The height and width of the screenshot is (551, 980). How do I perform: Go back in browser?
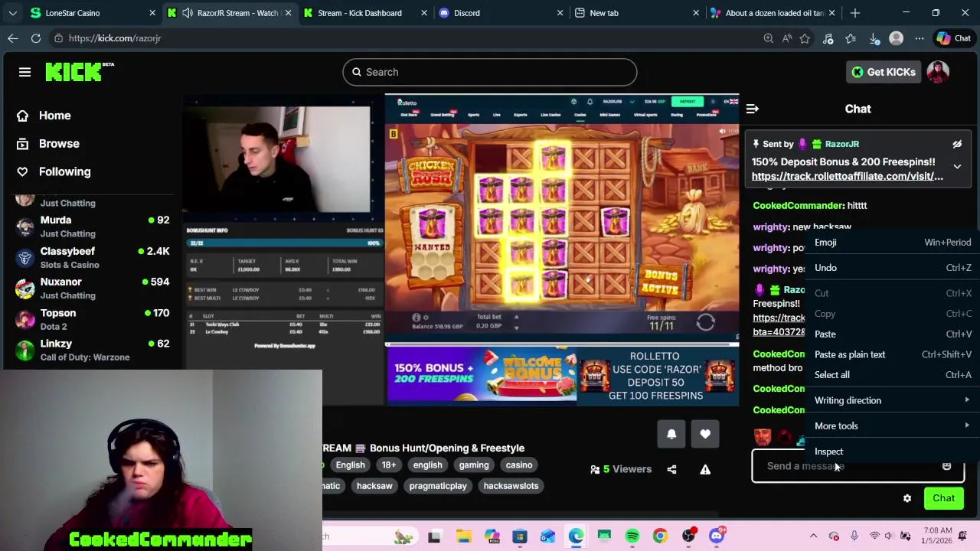click(13, 38)
